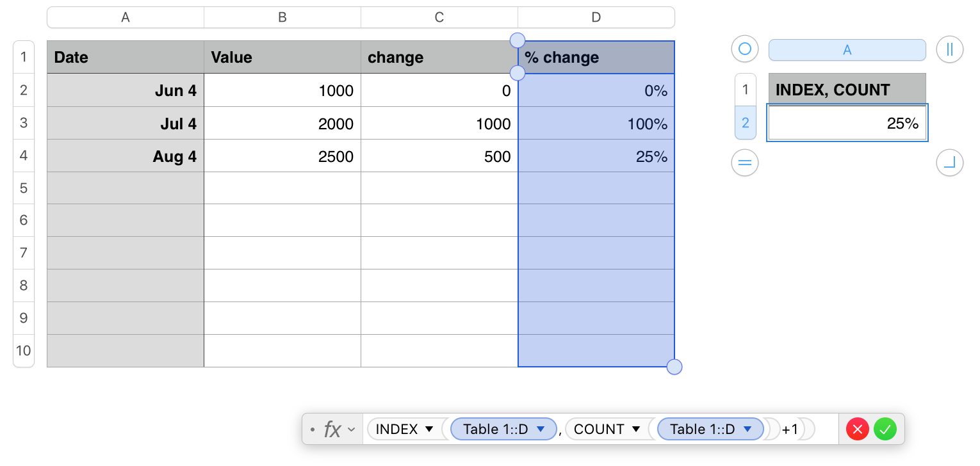Open the chevron next to fx
This screenshot has width=980, height=466.
coord(351,429)
